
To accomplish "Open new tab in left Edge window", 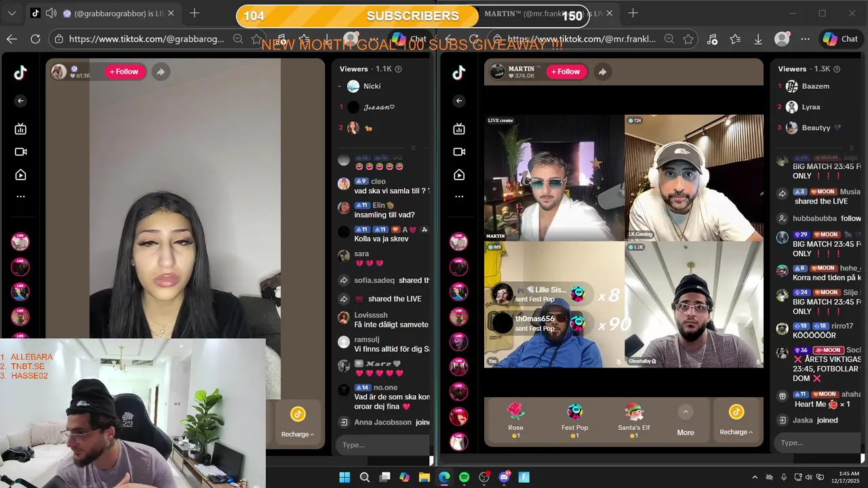I will coord(195,13).
